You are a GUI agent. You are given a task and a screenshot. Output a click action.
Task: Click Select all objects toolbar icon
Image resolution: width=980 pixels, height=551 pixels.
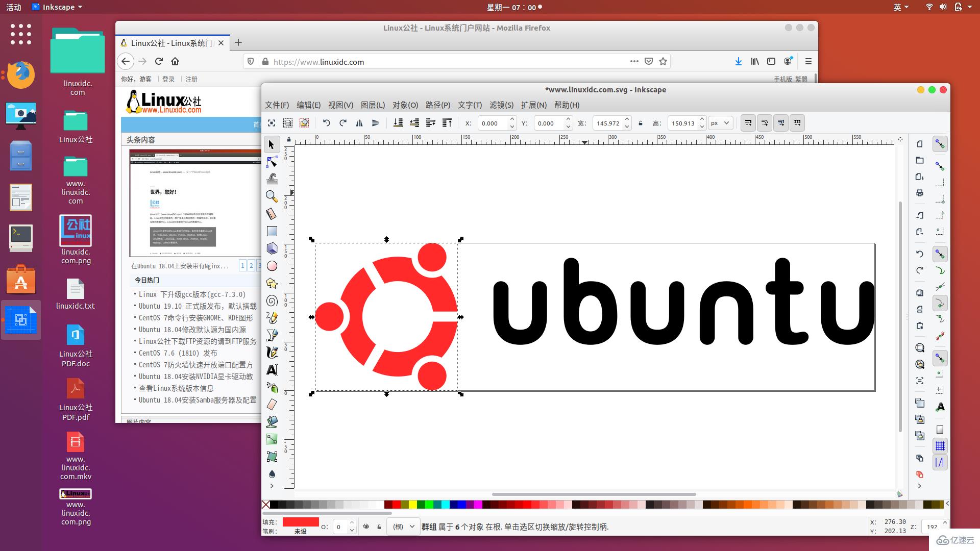point(272,123)
